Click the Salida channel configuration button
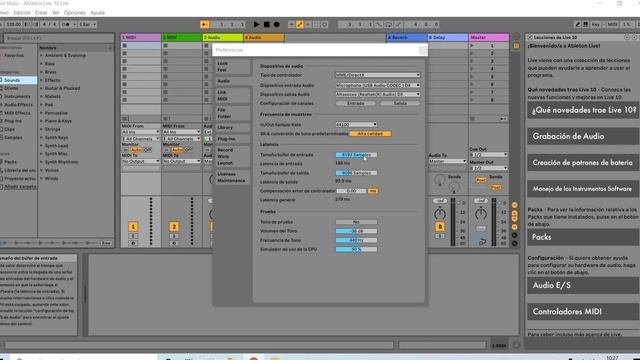 [400, 103]
